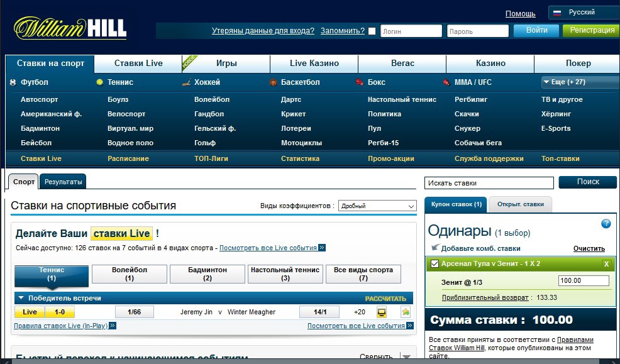Click the Jeremy Jin player name

tap(197, 312)
